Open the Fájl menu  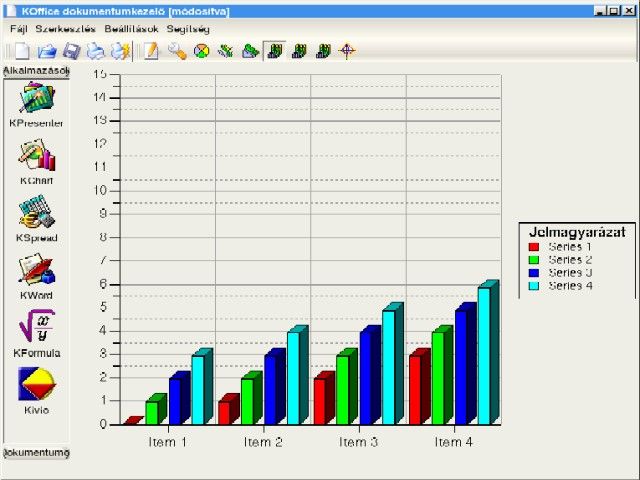click(19, 29)
